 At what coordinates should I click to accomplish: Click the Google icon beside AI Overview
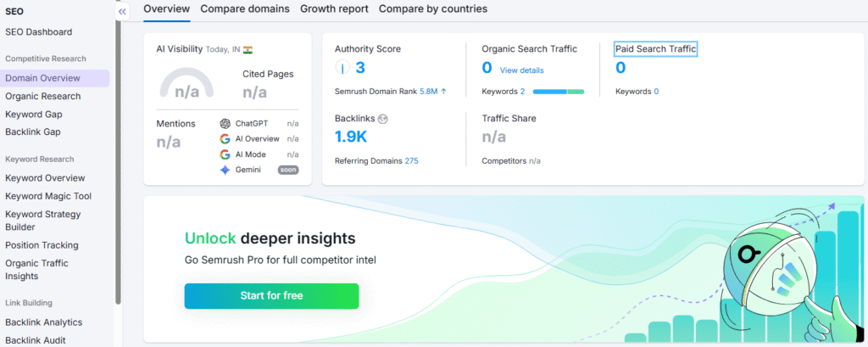pyautogui.click(x=225, y=139)
